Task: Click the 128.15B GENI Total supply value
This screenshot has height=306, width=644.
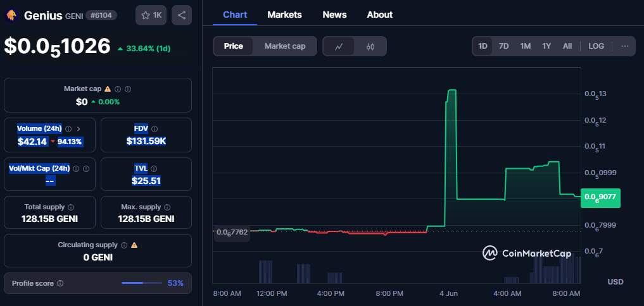Action: point(49,219)
